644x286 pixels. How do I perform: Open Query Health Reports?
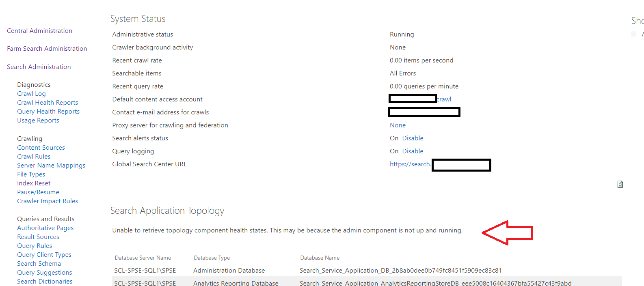point(48,112)
